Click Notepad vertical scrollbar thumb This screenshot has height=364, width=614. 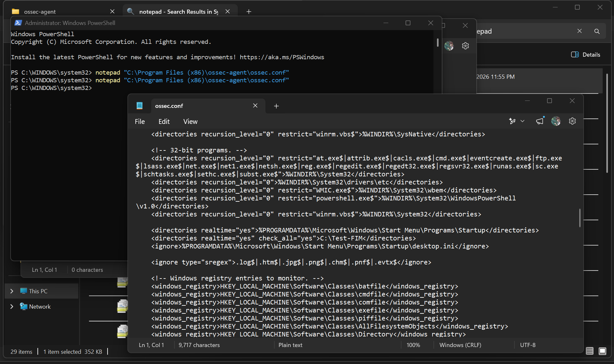point(580,218)
